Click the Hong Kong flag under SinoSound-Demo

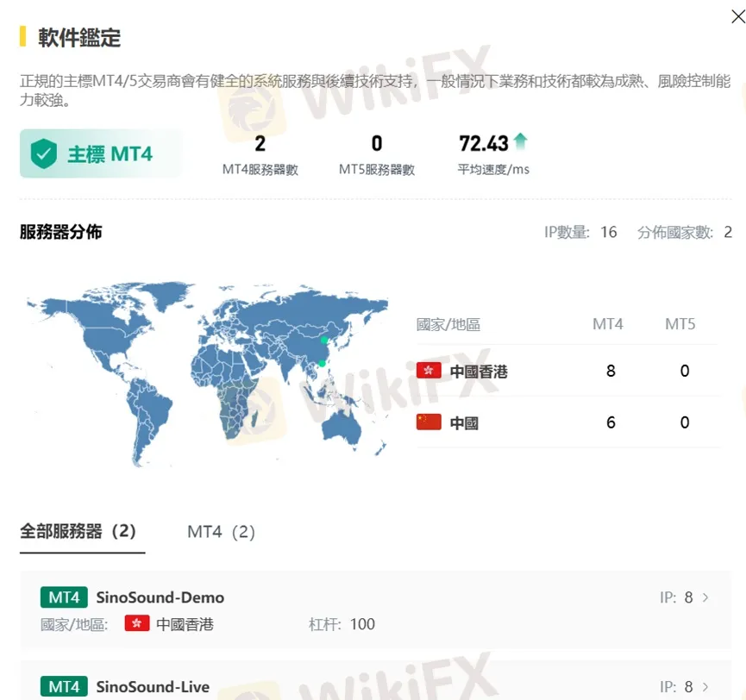click(x=137, y=623)
